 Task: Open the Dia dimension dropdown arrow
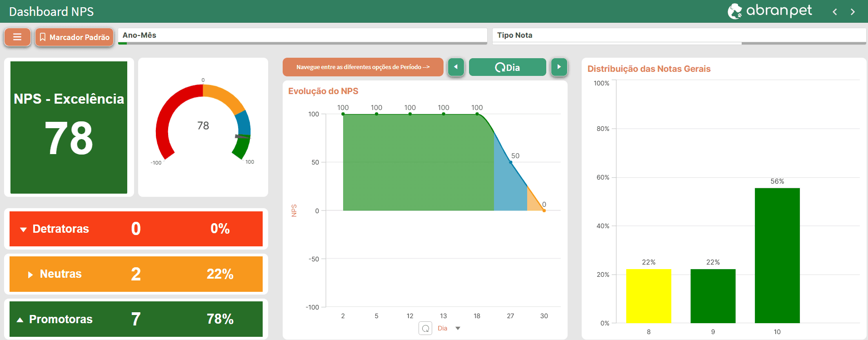(458, 328)
